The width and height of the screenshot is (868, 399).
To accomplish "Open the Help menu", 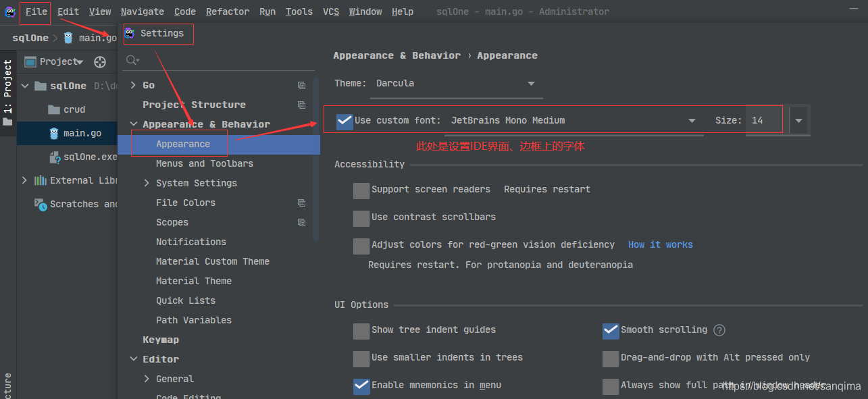I will click(x=403, y=11).
